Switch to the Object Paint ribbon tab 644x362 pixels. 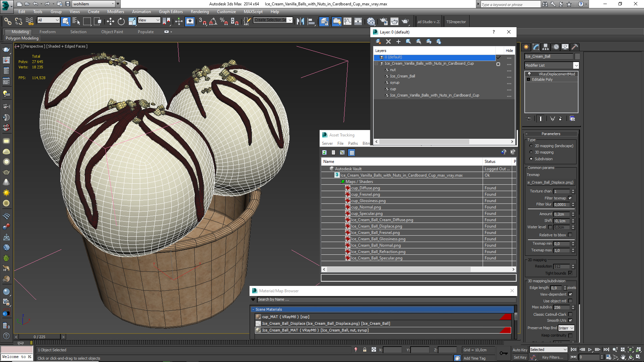(x=112, y=32)
